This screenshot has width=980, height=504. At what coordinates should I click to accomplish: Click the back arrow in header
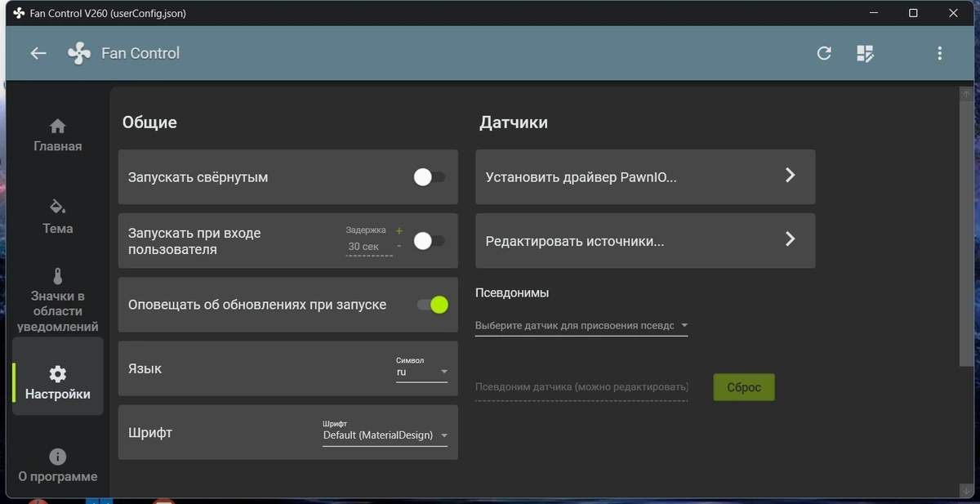pyautogui.click(x=38, y=53)
